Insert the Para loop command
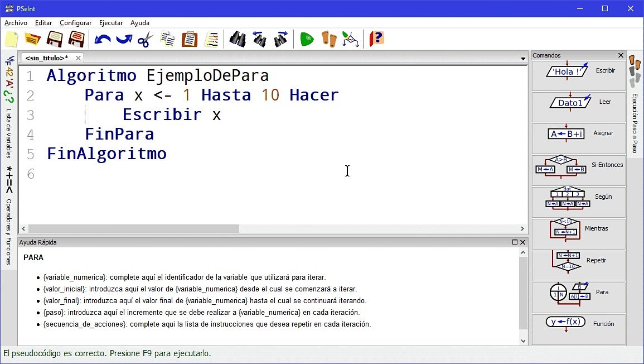 pyautogui.click(x=578, y=298)
